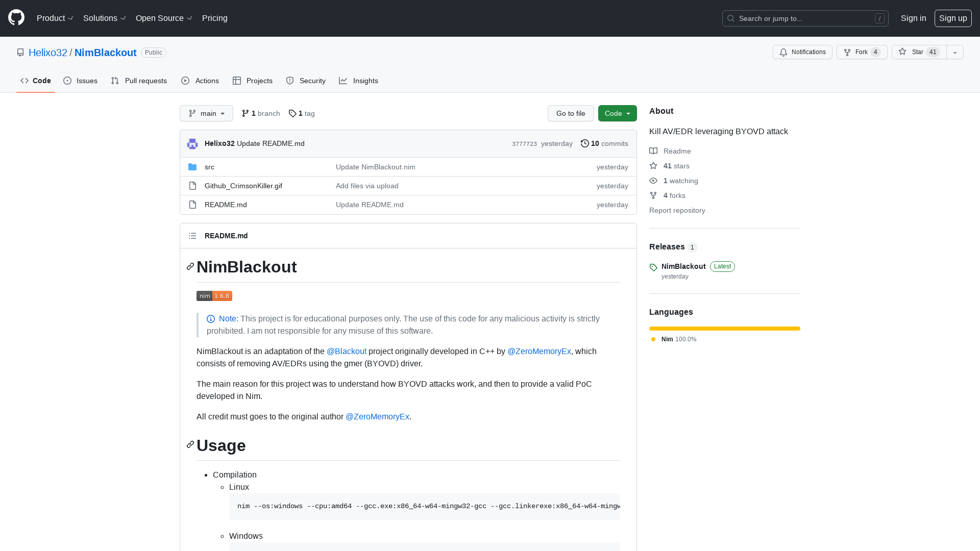Click the README table of contents icon
Viewport: 980px width, 551px height.
(192, 236)
